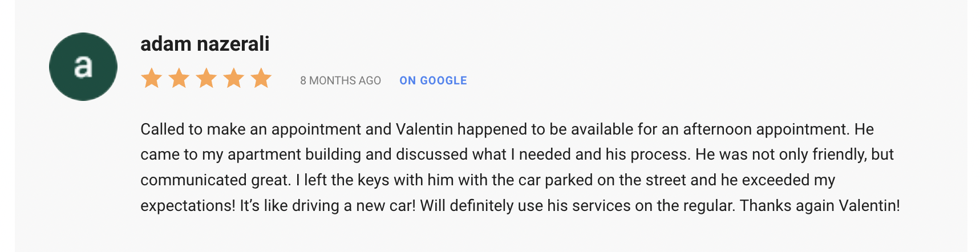Open the ON GOOGLE review source link

pos(433,80)
